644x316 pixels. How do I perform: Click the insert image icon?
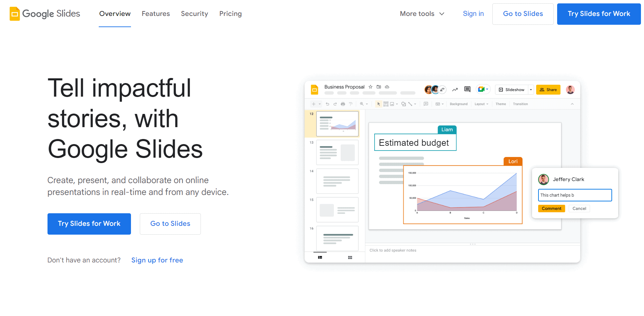392,104
